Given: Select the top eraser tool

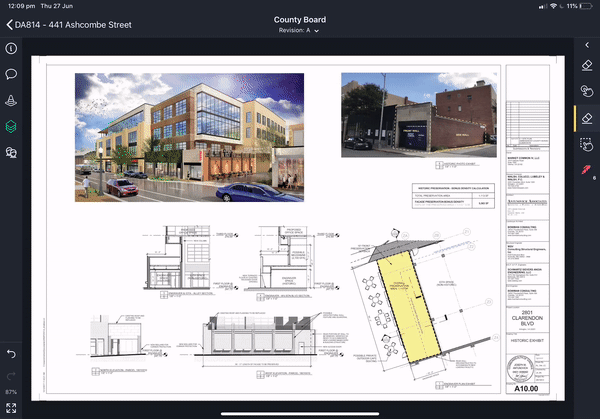Looking at the screenshot, I should point(587,65).
